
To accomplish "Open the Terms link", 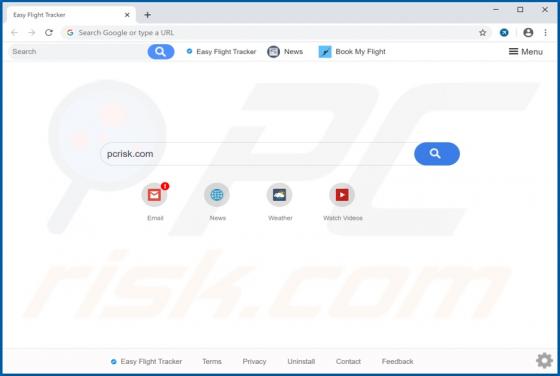I will [x=212, y=361].
